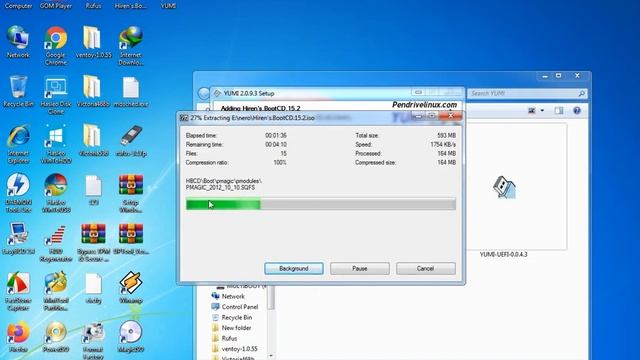The width and height of the screenshot is (640, 360).
Task: Select the rufus USB drive icon
Action: (131, 140)
